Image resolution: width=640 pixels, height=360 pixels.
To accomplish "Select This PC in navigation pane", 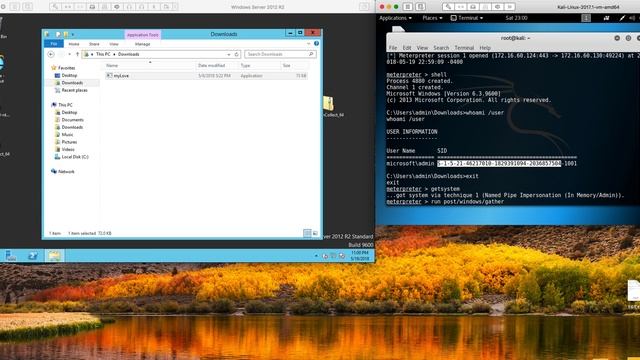I will (65, 105).
